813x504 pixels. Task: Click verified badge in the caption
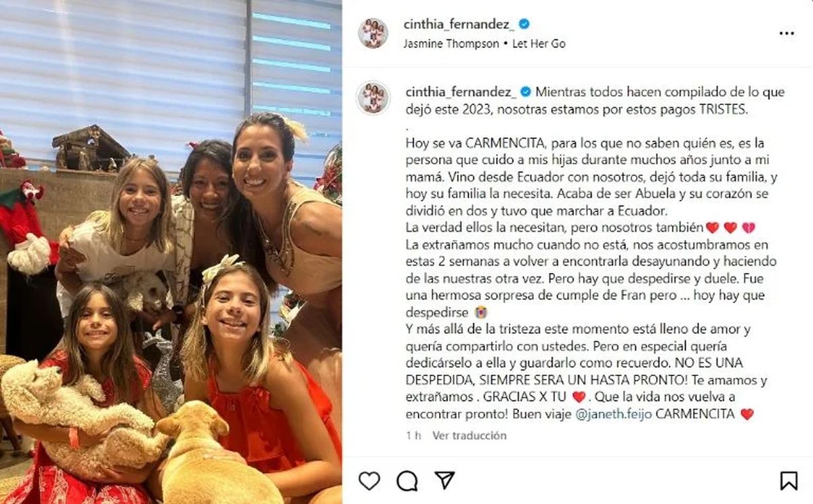coord(526,92)
